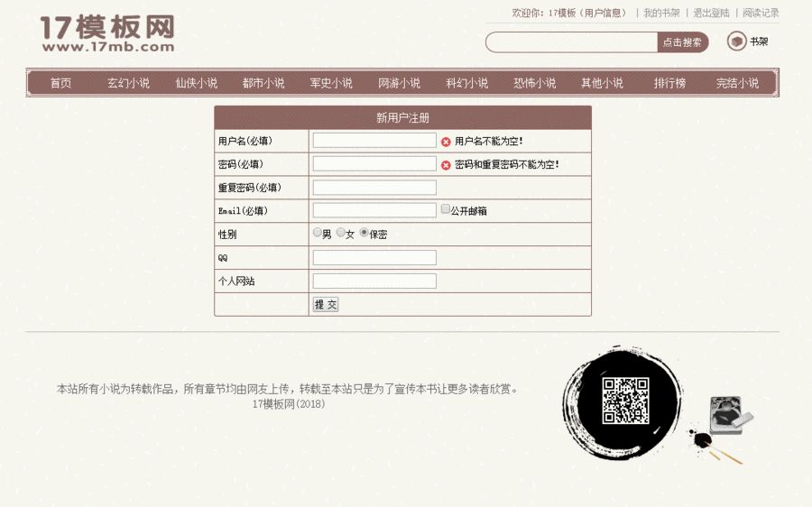Click the 密码和重复密码不能为空! error message

point(507,165)
